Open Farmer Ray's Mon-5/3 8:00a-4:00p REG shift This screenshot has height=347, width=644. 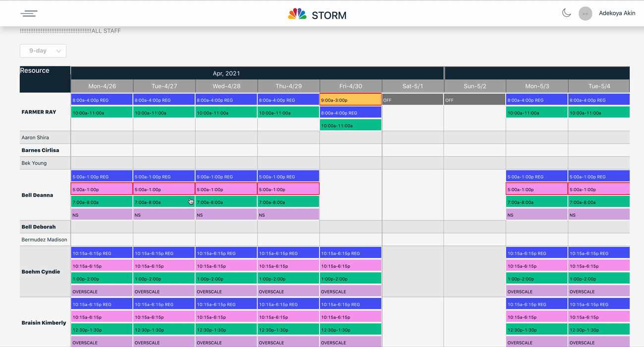[537, 100]
